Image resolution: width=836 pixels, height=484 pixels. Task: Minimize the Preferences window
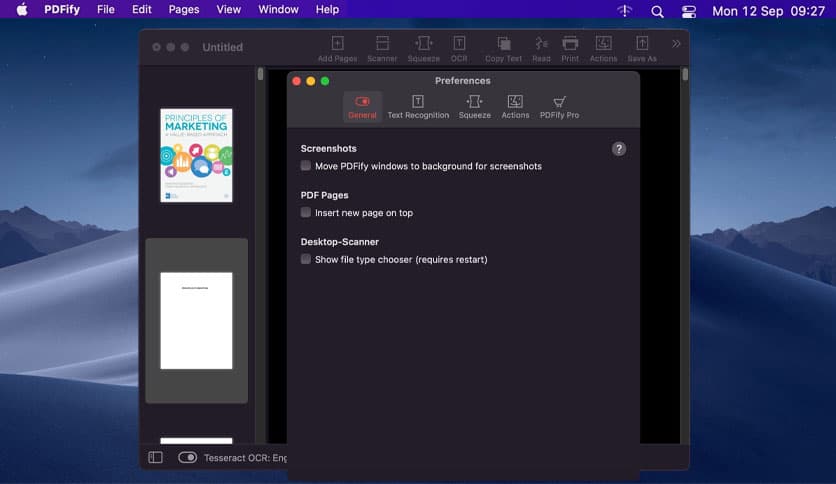[x=310, y=81]
